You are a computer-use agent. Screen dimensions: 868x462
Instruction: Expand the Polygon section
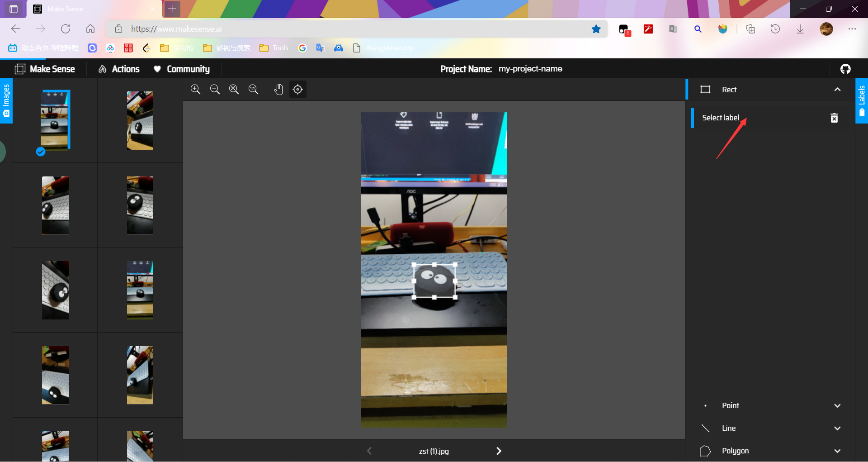pos(770,451)
